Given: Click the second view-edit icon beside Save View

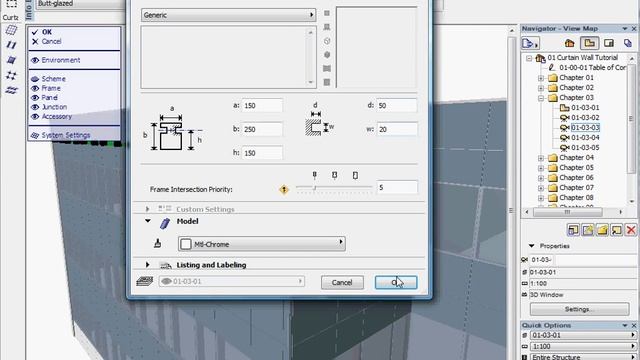Looking at the screenshot, I should click(588, 230).
